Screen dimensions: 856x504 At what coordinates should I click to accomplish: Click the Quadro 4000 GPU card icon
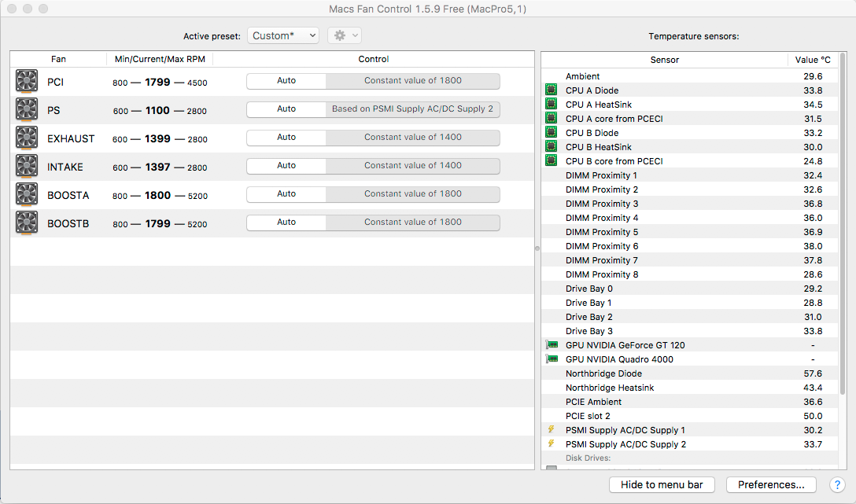pyautogui.click(x=552, y=359)
